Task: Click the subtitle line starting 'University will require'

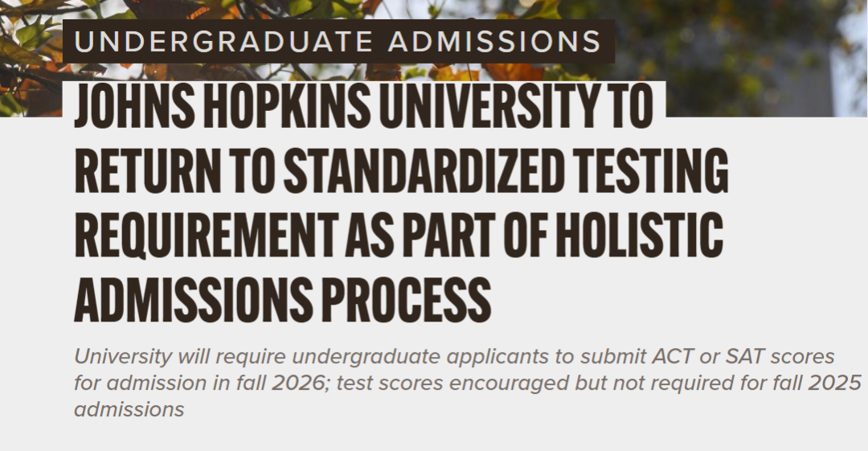Action: 454,356
